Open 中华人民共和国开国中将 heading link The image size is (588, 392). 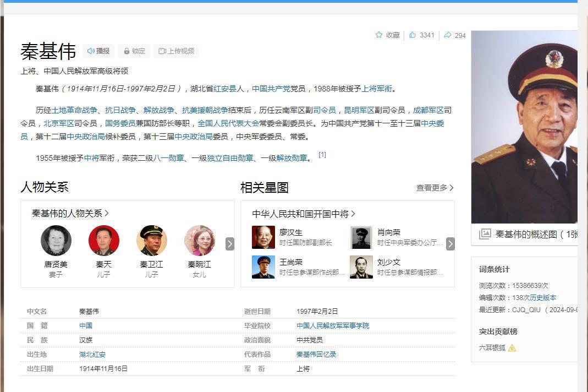coord(303,214)
